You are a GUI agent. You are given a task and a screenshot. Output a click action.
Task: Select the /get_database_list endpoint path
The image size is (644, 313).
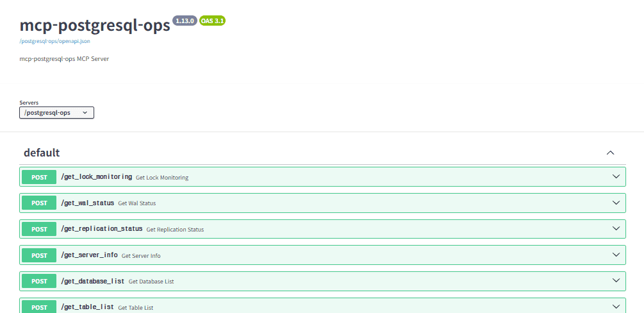(92, 281)
